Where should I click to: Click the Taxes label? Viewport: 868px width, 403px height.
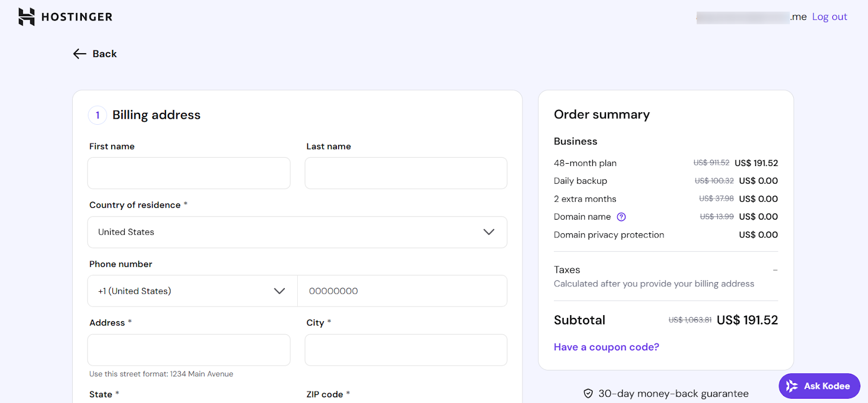pos(567,270)
